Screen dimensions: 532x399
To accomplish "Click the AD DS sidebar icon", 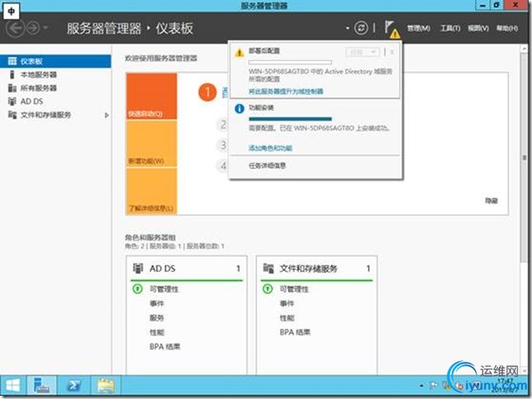I will pyautogui.click(x=12, y=102).
